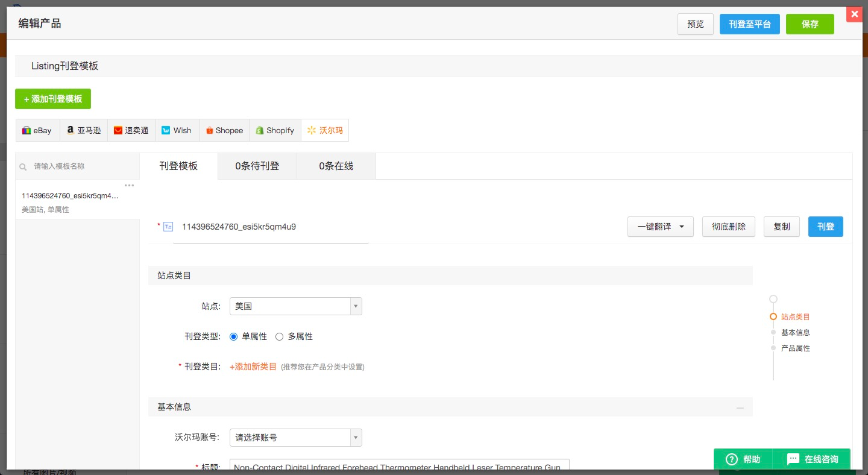Open the 0条在线 tab
Viewport: 868px width, 475px height.
click(336, 166)
